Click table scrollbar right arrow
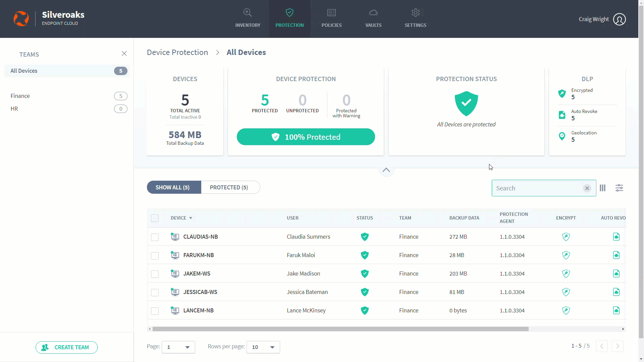The height and width of the screenshot is (362, 644). click(x=623, y=329)
